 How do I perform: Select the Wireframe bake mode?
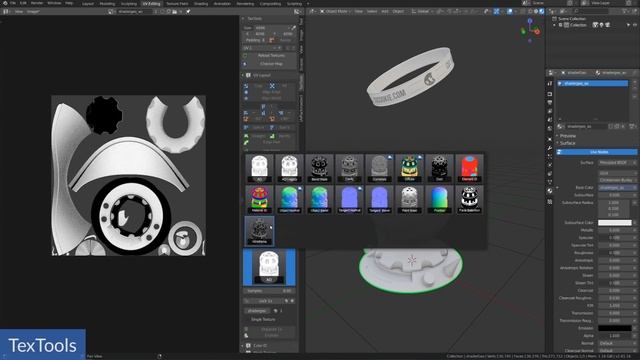(x=259, y=231)
